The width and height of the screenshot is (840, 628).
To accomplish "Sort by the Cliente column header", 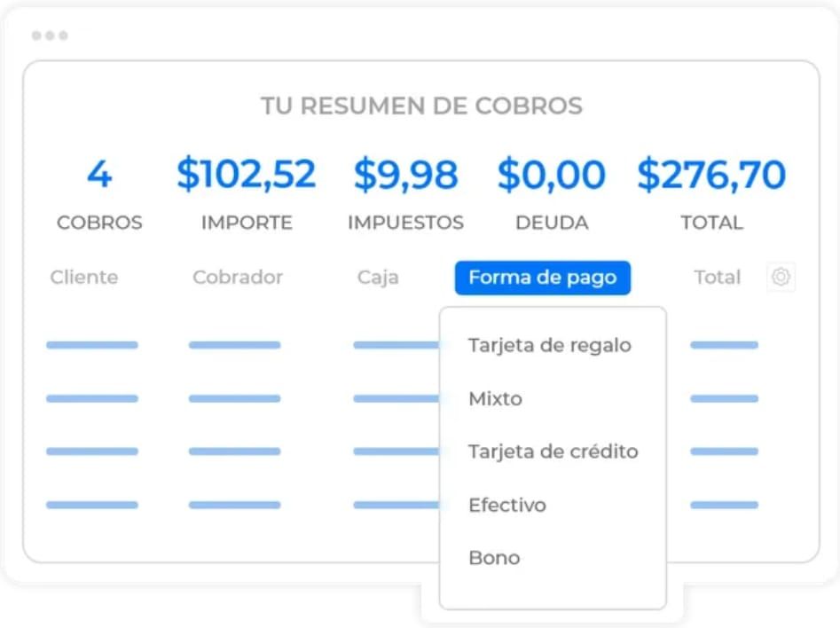I will point(84,277).
